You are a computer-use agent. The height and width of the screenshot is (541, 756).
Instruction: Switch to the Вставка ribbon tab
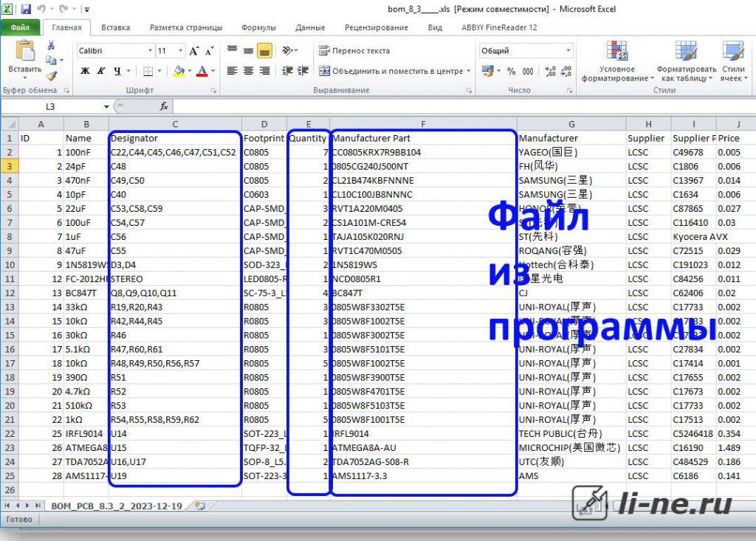pyautogui.click(x=116, y=27)
